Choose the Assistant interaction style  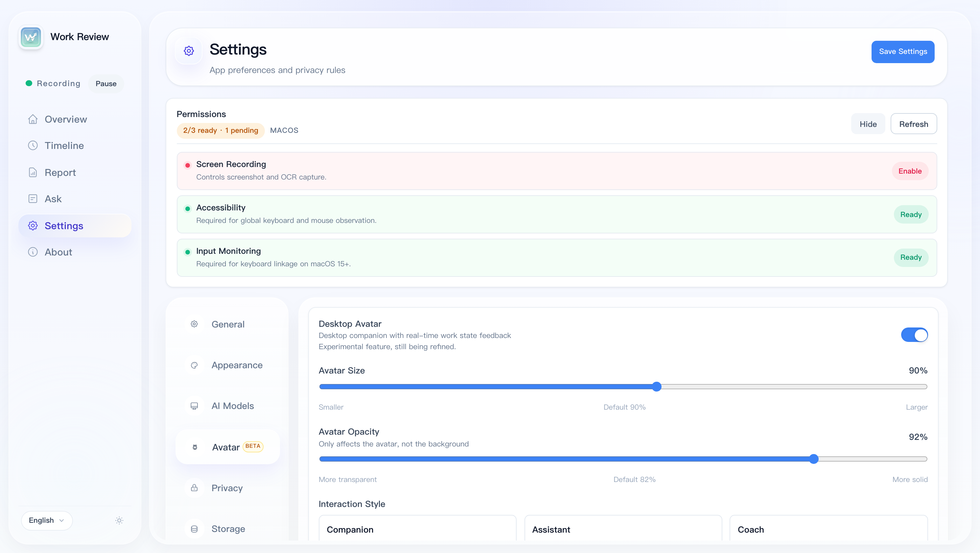623,528
